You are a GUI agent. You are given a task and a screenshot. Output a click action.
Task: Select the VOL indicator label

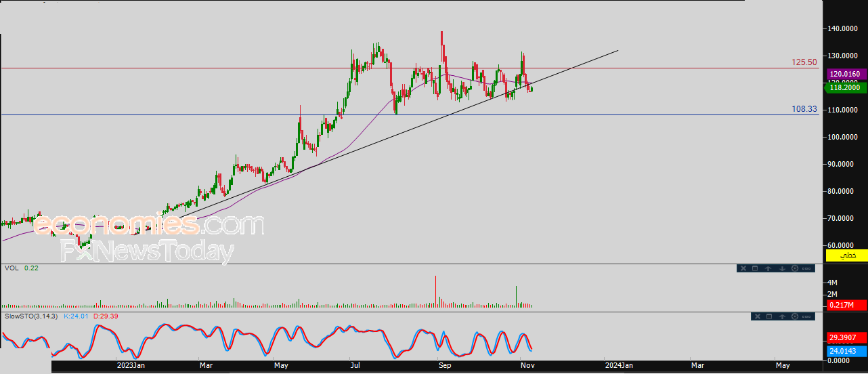[11, 268]
